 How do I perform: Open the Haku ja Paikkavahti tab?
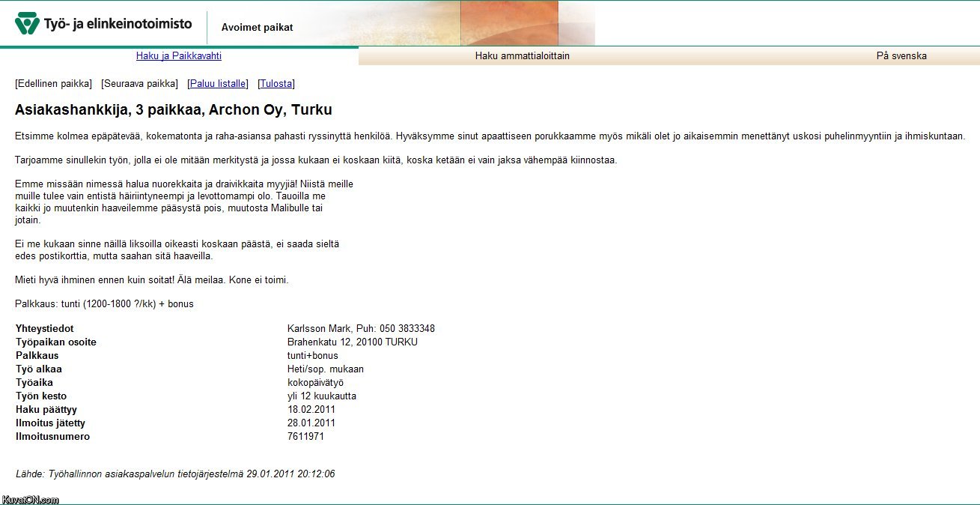tap(179, 55)
